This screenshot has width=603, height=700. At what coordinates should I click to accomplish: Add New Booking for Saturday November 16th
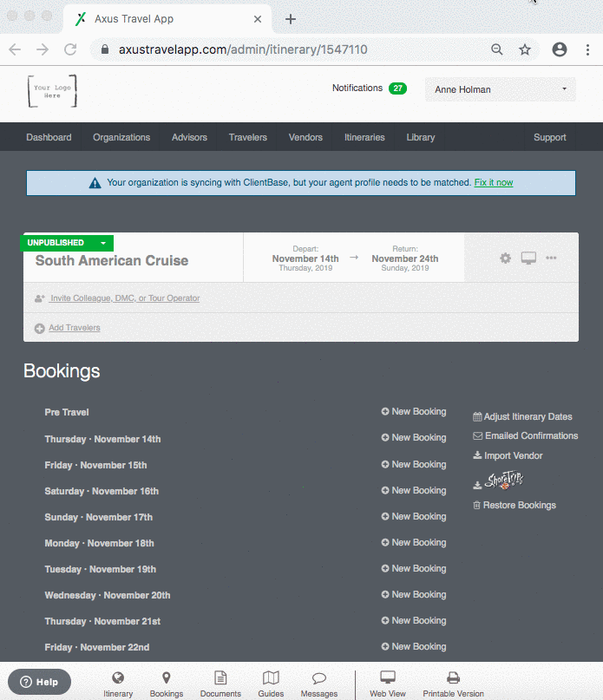coord(414,490)
